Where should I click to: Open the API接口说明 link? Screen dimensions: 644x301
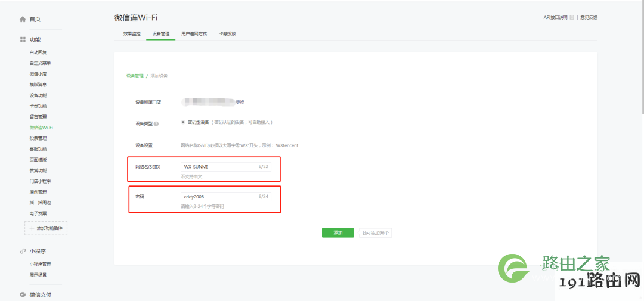(x=555, y=18)
